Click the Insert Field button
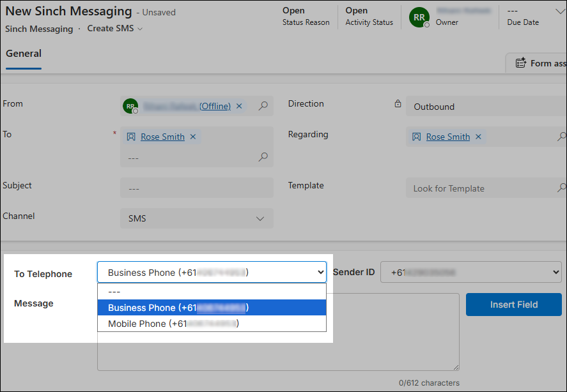The image size is (567, 392). tap(514, 305)
